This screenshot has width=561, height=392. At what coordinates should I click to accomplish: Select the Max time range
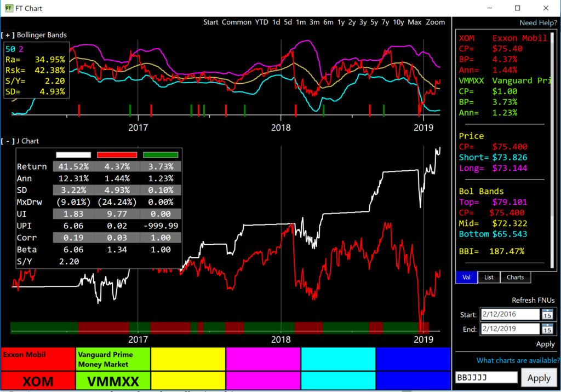tap(415, 22)
